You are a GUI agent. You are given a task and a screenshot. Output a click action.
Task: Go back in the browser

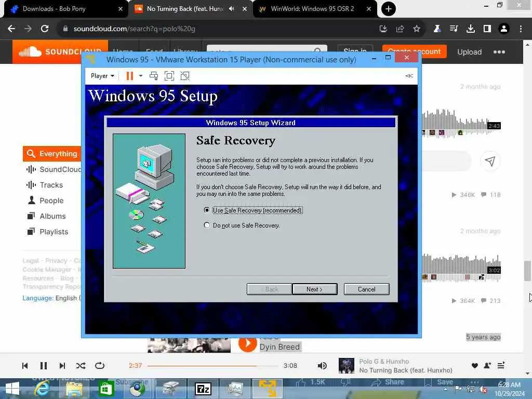click(11, 29)
